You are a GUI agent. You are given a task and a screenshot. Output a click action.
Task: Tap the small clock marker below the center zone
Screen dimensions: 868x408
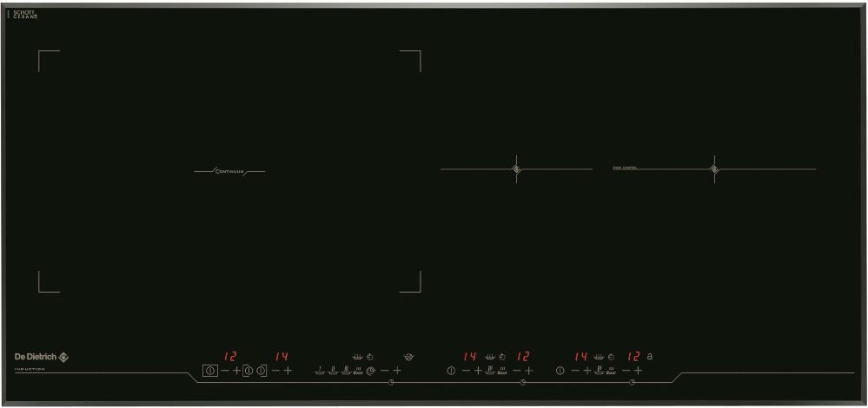click(x=523, y=383)
